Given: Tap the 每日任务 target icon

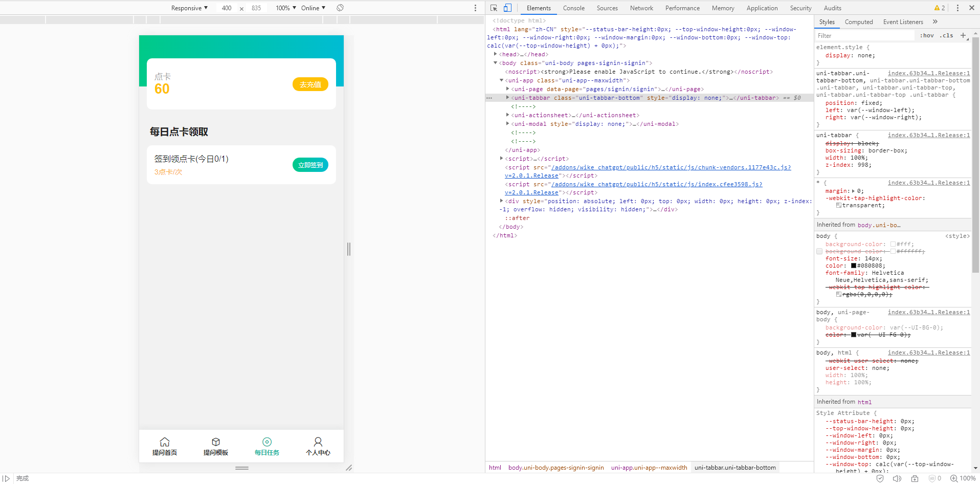Looking at the screenshot, I should click(x=267, y=442).
